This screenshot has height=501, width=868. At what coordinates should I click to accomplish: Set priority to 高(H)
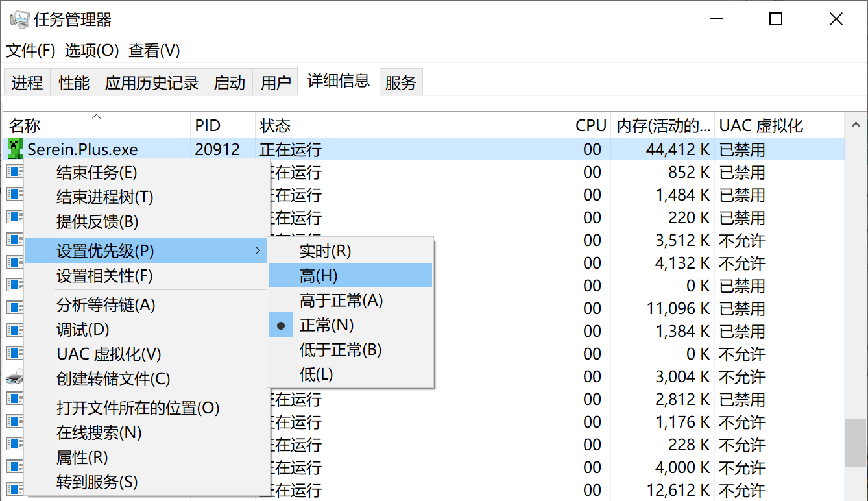point(350,275)
